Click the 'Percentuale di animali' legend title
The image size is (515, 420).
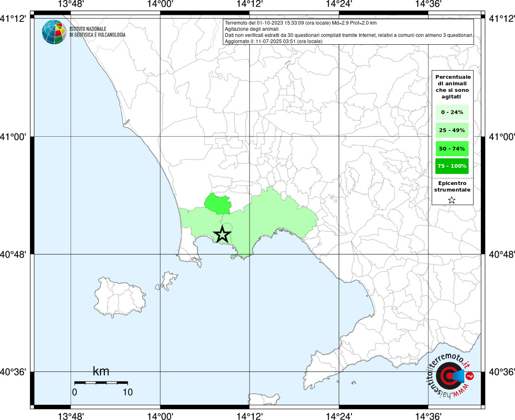[x=453, y=87]
